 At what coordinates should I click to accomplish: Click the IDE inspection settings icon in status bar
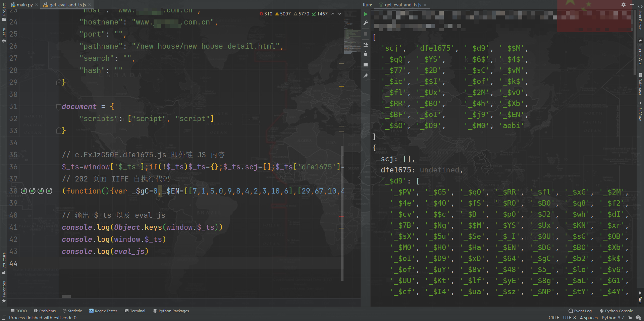pyautogui.click(x=638, y=318)
